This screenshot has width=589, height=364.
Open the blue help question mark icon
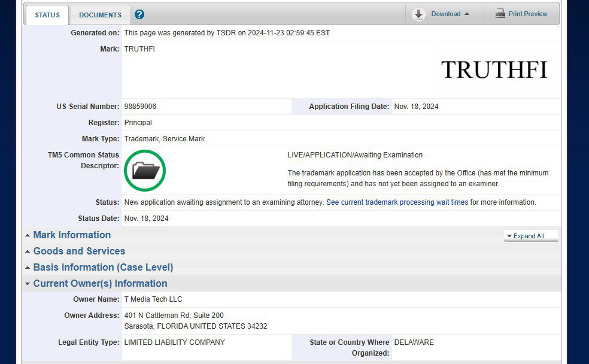click(x=139, y=14)
